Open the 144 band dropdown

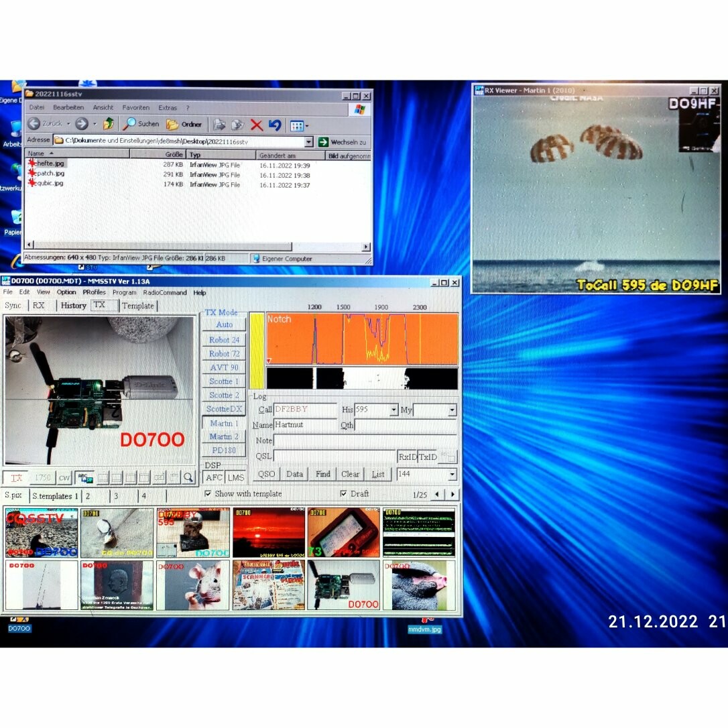click(x=452, y=475)
